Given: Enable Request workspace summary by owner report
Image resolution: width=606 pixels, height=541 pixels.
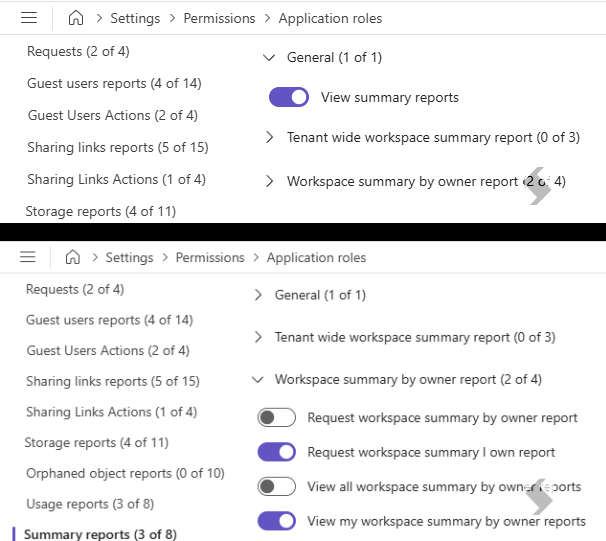Looking at the screenshot, I should click(277, 417).
